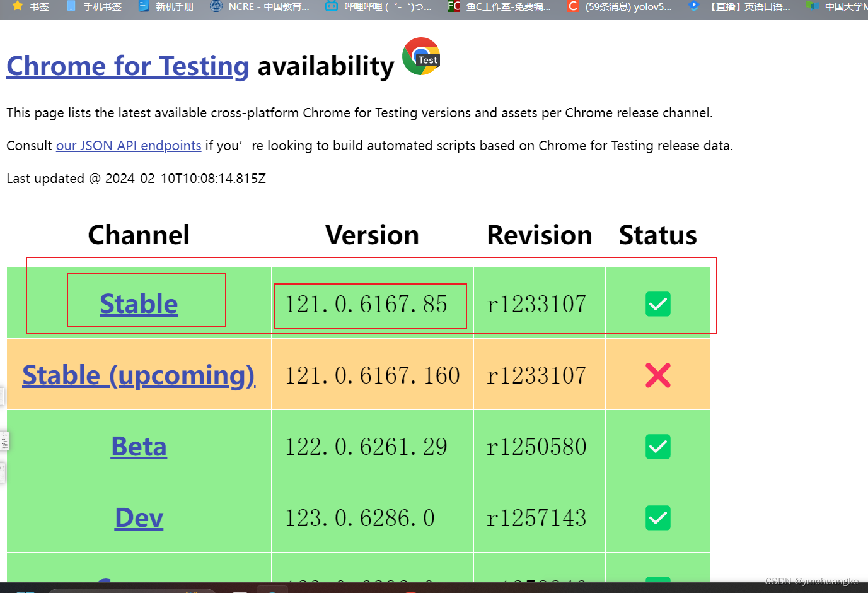The height and width of the screenshot is (593, 868).
Task: Click the Status column header
Action: tap(657, 235)
